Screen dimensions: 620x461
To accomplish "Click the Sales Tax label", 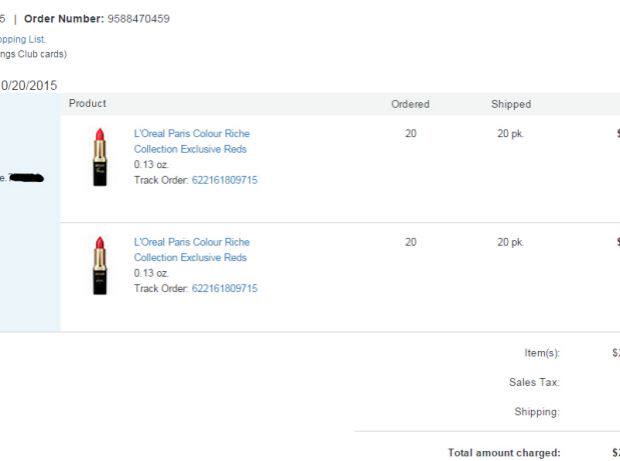I will 534,382.
